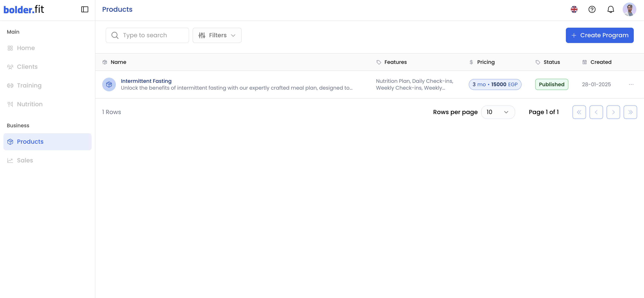Open the Intermittent Fasting product link
The image size is (644, 298).
146,81
